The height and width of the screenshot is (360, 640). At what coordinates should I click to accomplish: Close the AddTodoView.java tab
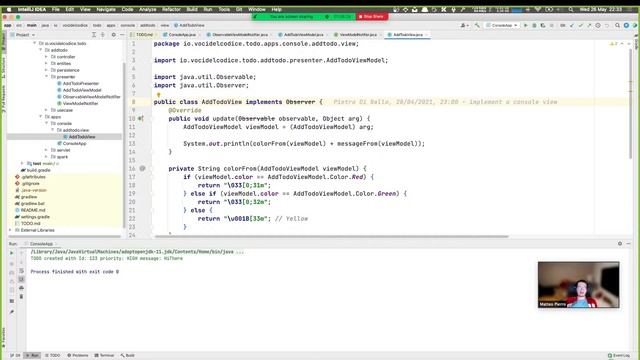(427, 35)
